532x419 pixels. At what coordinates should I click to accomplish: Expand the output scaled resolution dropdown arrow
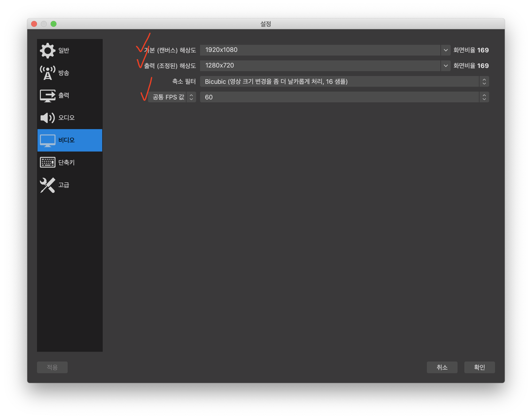click(446, 66)
